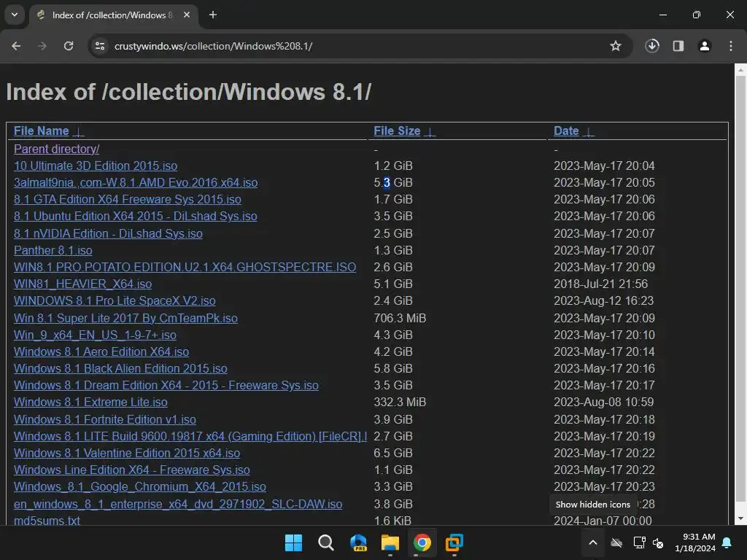747x560 pixels.
Task: Open the Parent directory link
Action: 56,149
